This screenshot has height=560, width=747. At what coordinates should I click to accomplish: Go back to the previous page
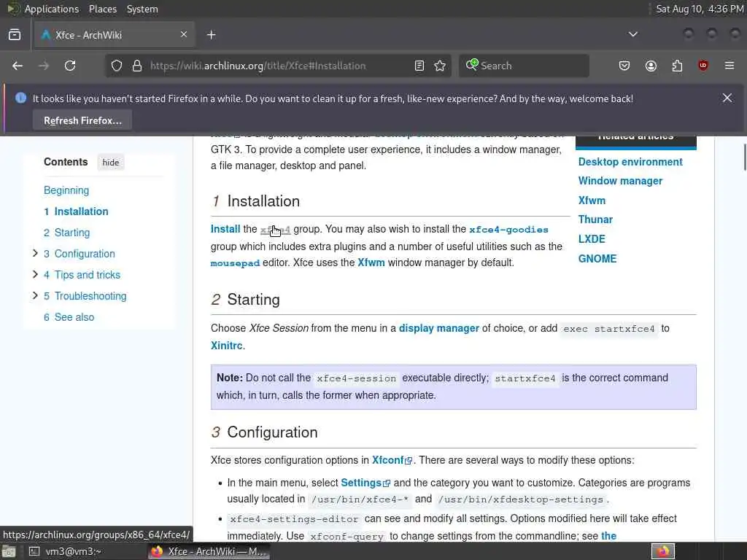point(18,66)
